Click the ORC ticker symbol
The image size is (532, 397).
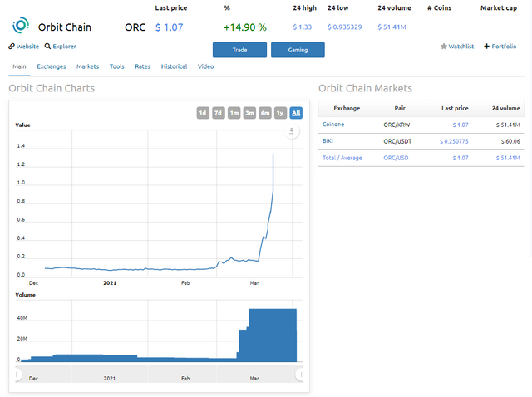(x=135, y=27)
